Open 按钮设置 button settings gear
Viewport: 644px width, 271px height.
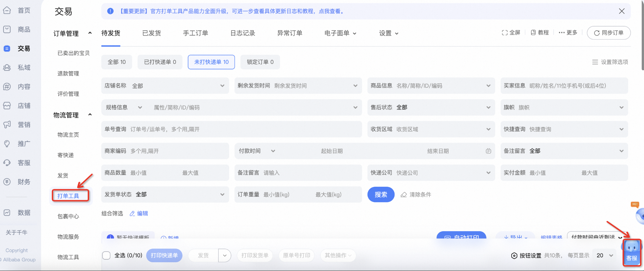click(514, 255)
